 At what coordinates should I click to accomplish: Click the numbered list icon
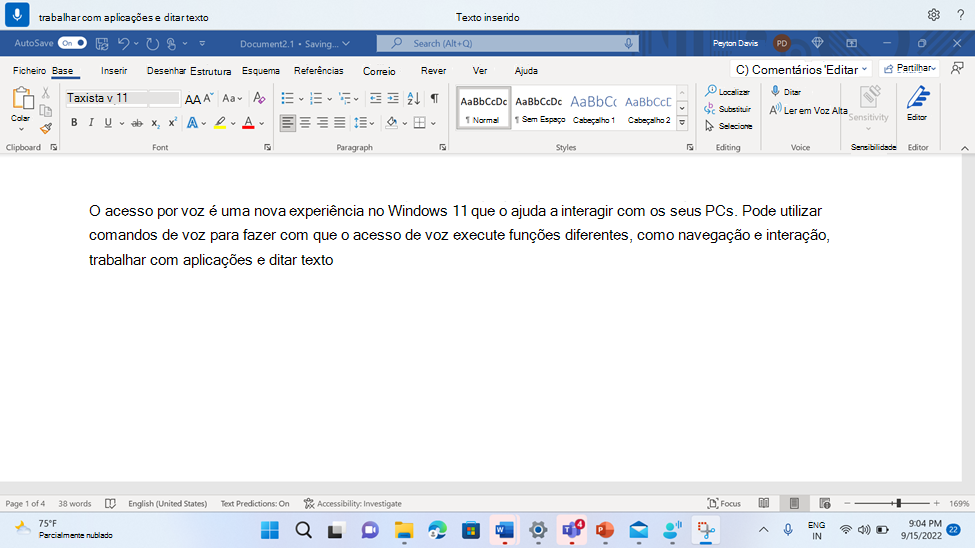pyautogui.click(x=316, y=98)
